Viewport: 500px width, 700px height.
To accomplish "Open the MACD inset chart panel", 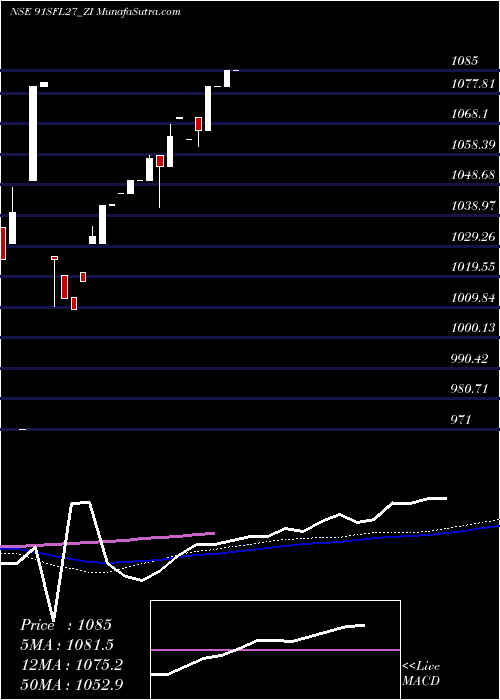I will [275, 650].
